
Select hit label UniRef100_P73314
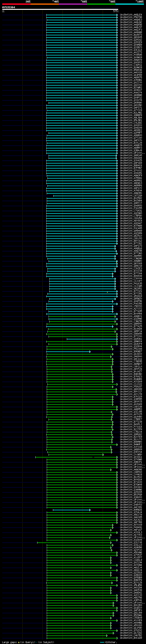(x=131, y=427)
